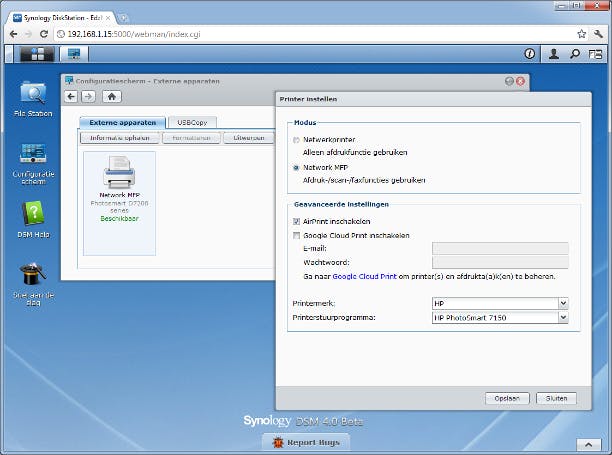Screen dimensions: 612x455
Task: Select the Configuratiescherm taskbar icon
Action: pyautogui.click(x=74, y=54)
